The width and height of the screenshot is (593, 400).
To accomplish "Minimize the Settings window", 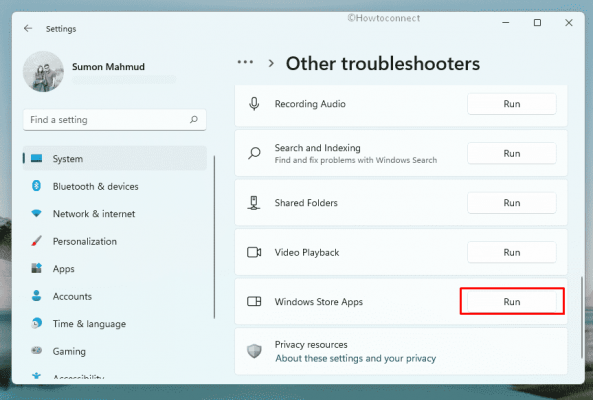I will pos(506,23).
